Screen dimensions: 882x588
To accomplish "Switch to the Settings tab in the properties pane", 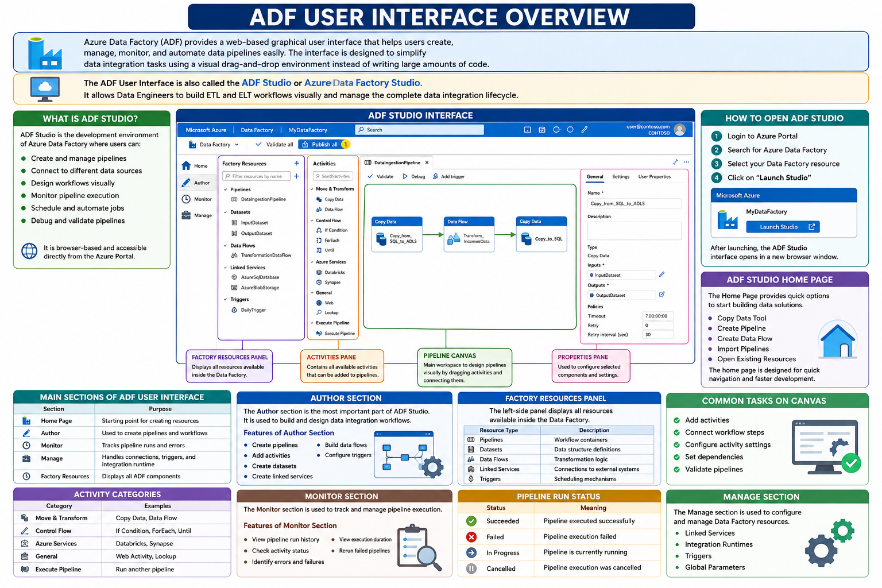I will coord(621,177).
